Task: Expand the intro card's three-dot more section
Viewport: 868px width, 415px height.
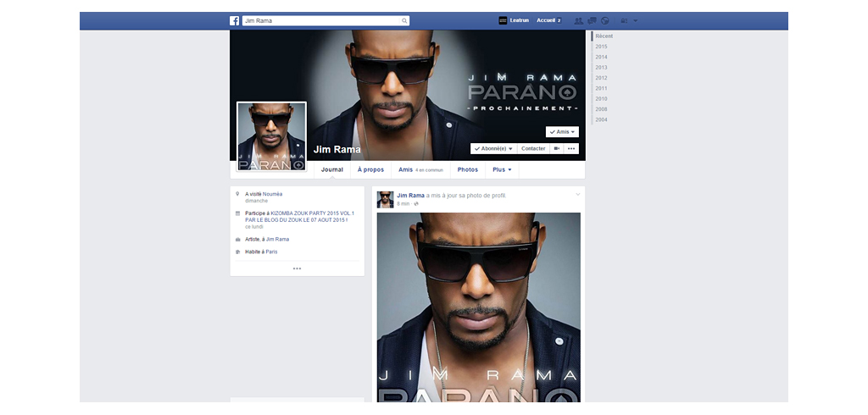Action: (297, 268)
